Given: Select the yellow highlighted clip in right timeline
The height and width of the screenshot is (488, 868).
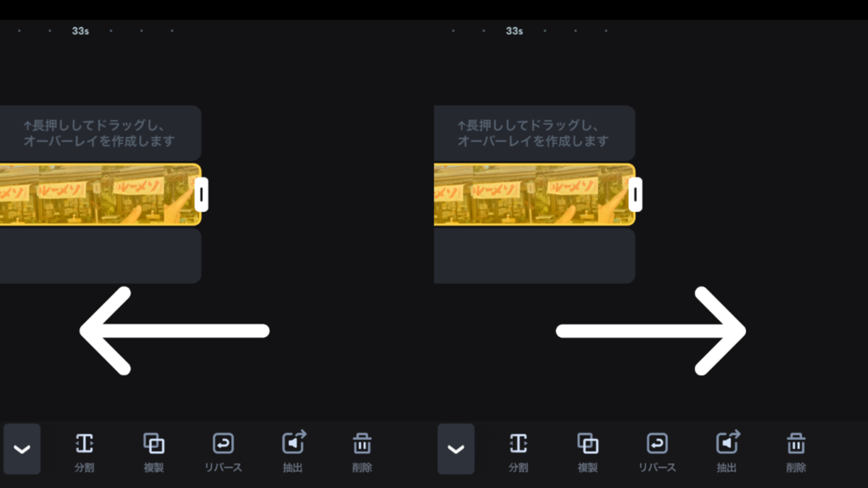Looking at the screenshot, I should (x=534, y=195).
